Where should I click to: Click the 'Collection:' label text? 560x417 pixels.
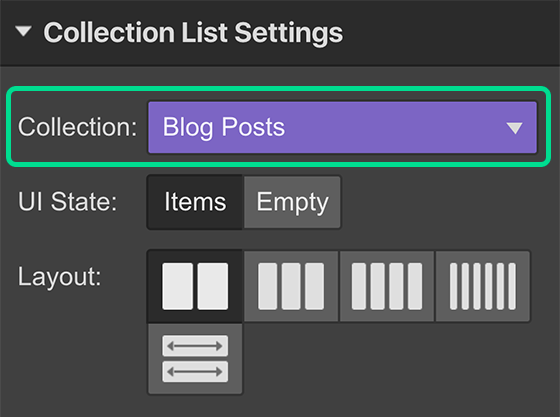point(78,127)
